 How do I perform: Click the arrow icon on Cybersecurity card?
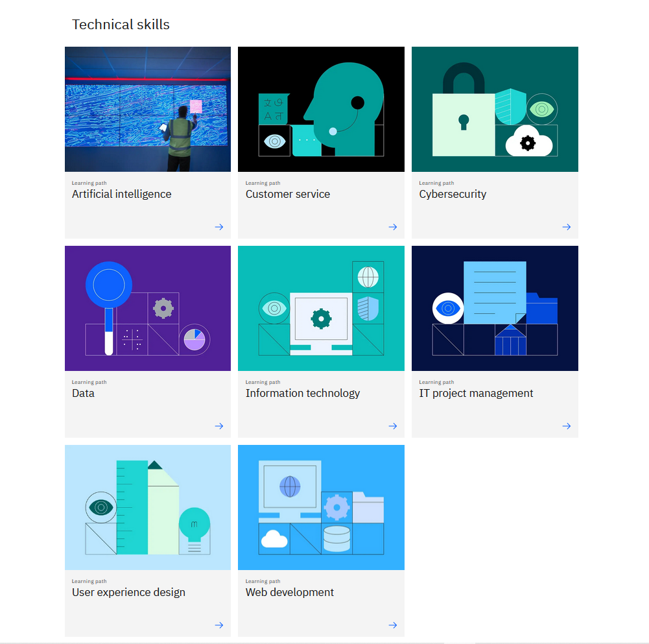(566, 227)
